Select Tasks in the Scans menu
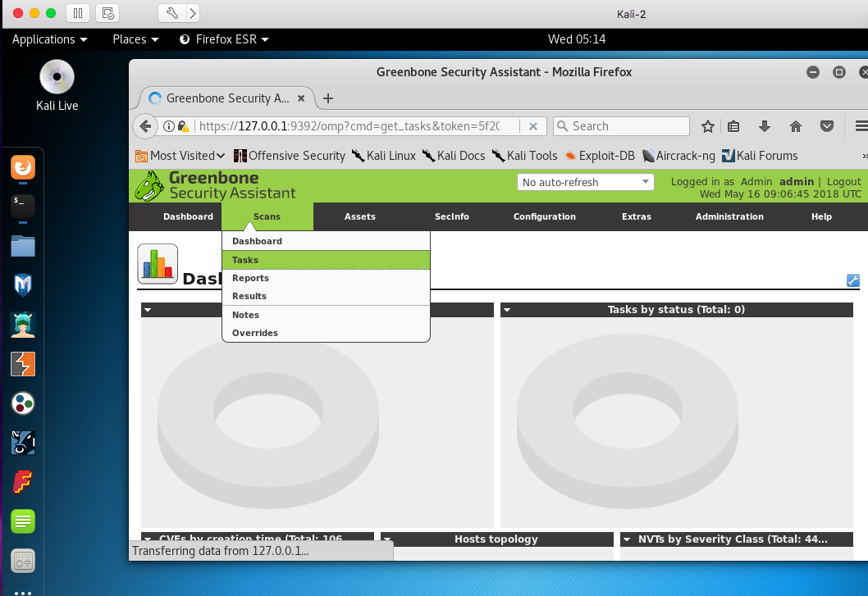The image size is (868, 596). pos(326,260)
